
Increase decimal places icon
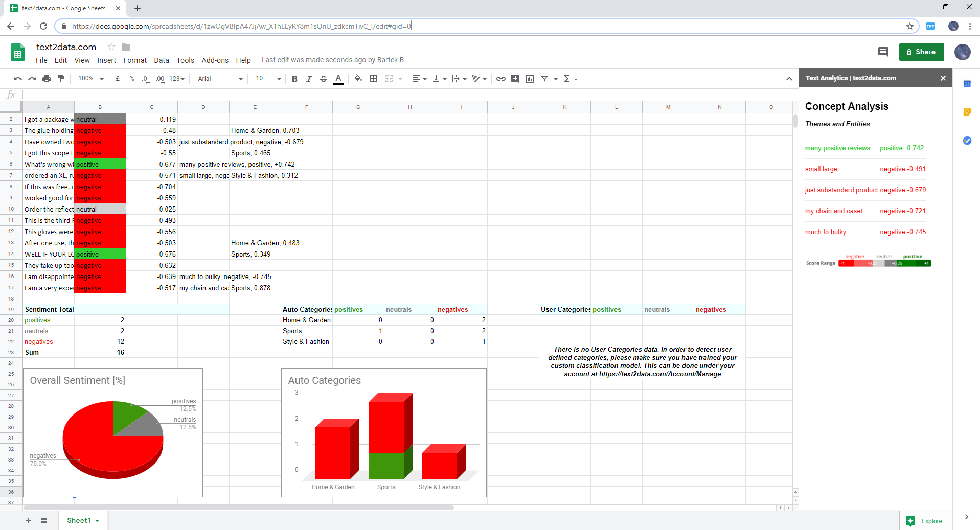point(160,79)
